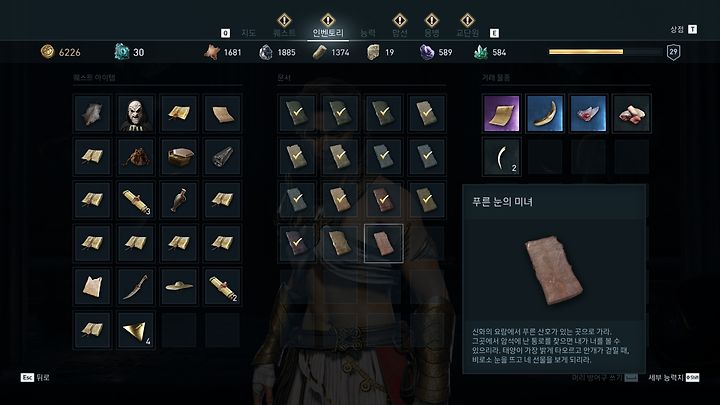The height and width of the screenshot is (405, 720).
Task: Click the drachmae gold coin counter
Action: point(61,52)
